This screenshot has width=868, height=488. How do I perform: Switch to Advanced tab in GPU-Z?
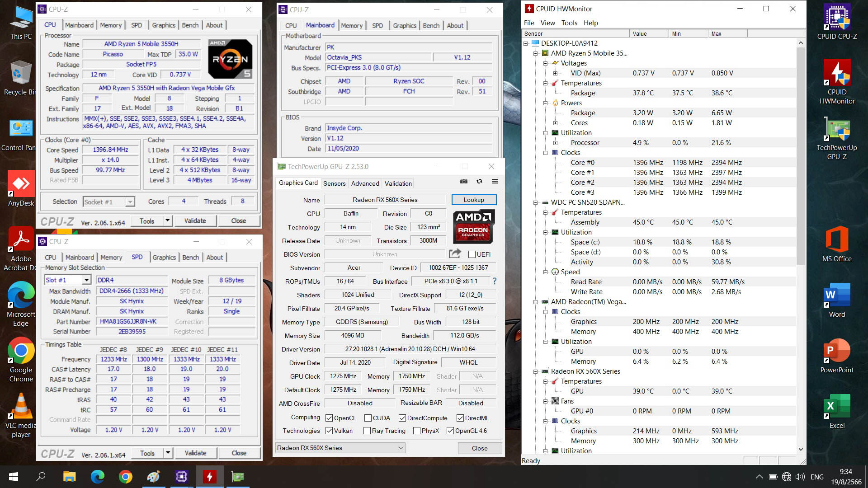click(365, 183)
